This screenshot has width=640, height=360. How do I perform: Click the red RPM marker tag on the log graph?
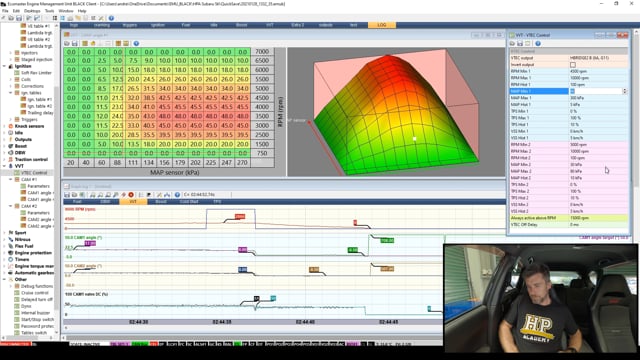[240, 216]
